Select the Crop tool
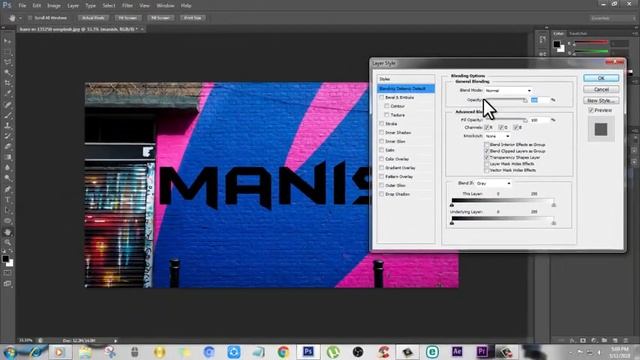This screenshot has width=640, height=360. tap(7, 83)
